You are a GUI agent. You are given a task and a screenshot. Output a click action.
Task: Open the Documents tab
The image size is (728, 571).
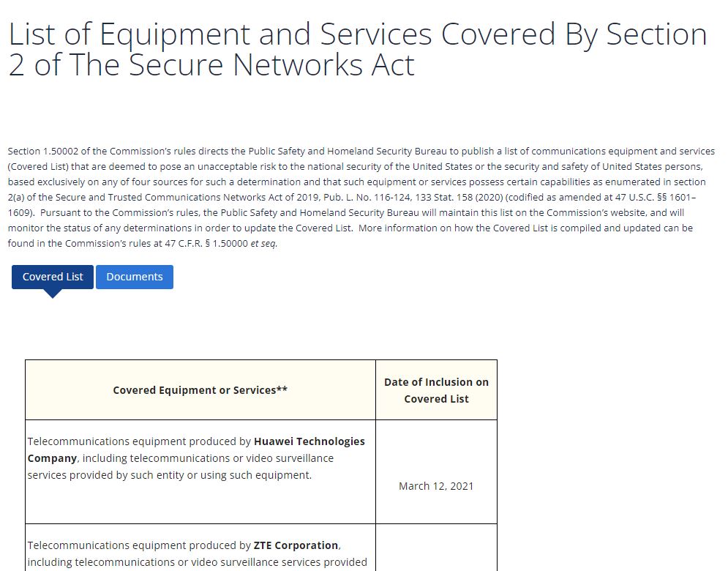(x=135, y=277)
